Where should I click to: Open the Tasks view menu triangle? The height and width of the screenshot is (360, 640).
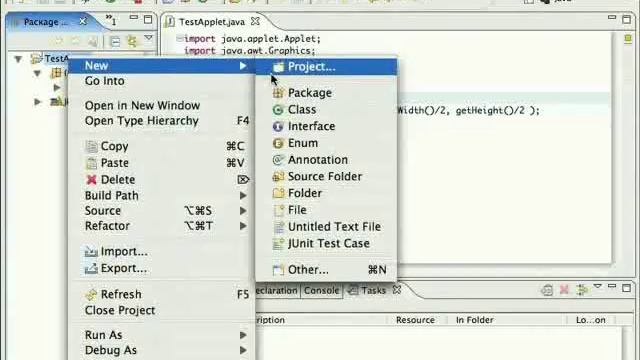pos(598,287)
